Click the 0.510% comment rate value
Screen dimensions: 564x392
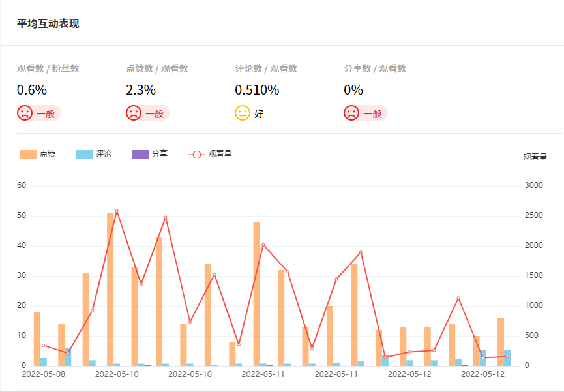point(257,90)
